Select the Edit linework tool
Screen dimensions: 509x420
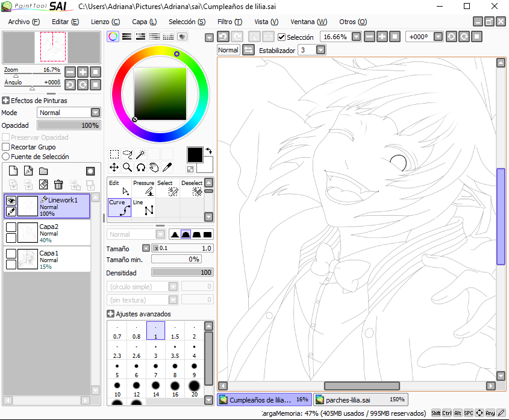coord(119,188)
